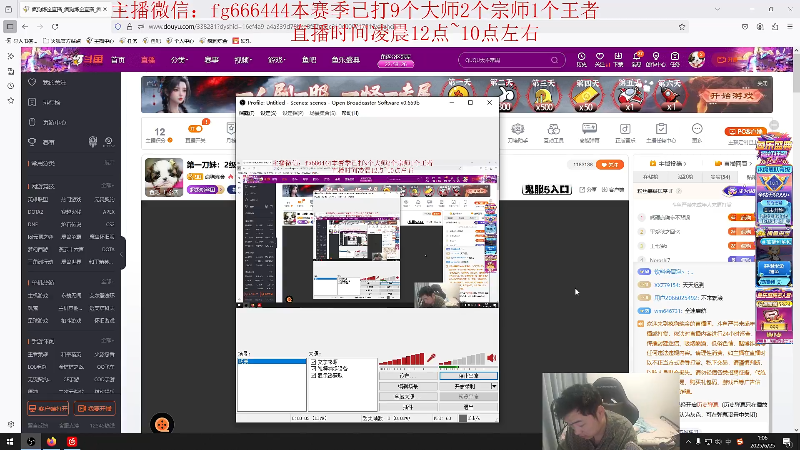This screenshot has width=800, height=450.
Task: Click the orange PC客户端 button
Action: tap(745, 132)
